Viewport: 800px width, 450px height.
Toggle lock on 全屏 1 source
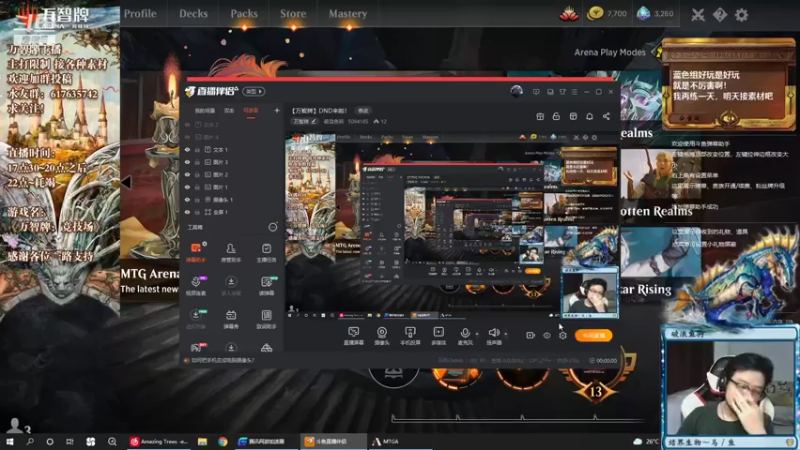[x=197, y=212]
